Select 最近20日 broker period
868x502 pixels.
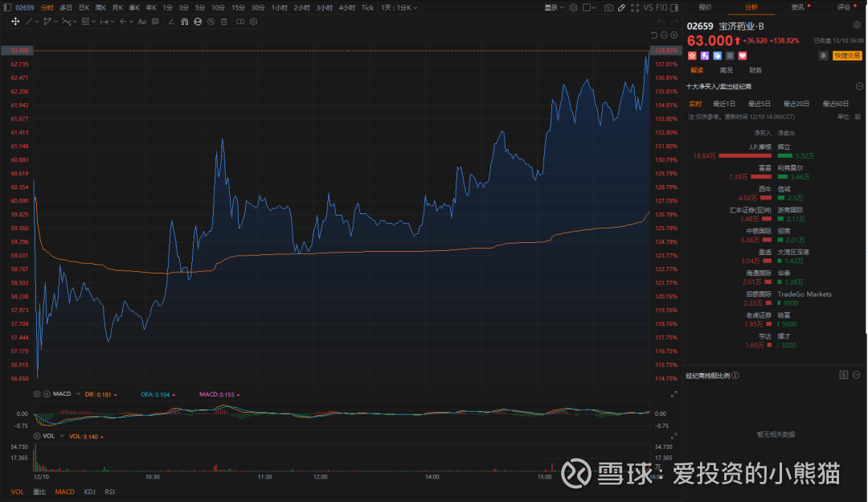(796, 104)
